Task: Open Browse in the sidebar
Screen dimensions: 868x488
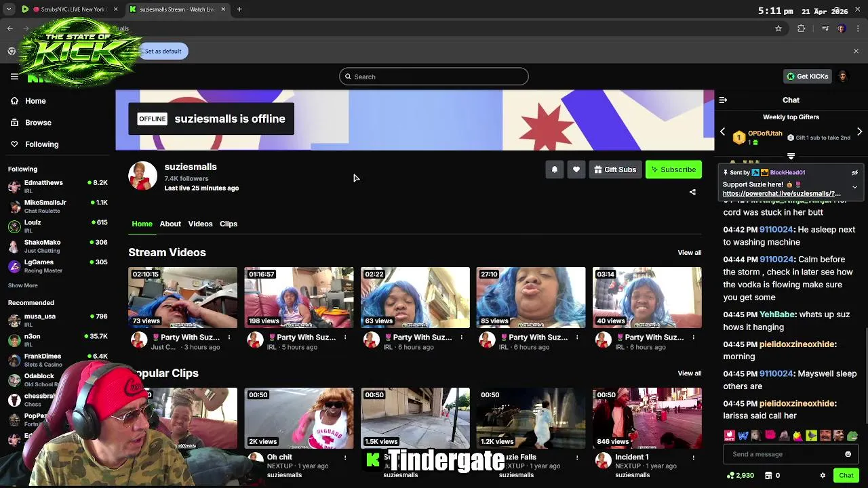Action: tap(31, 123)
